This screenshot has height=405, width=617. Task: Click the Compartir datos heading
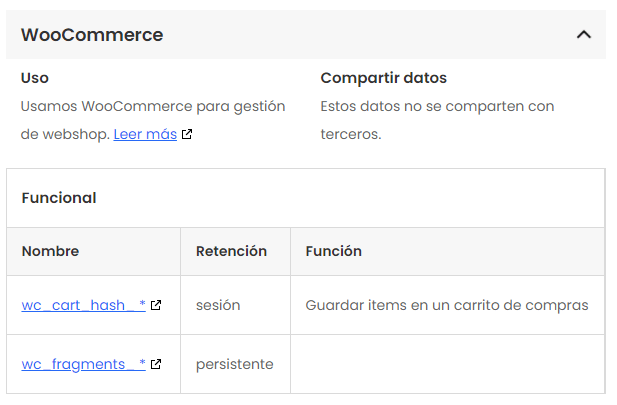pos(383,78)
